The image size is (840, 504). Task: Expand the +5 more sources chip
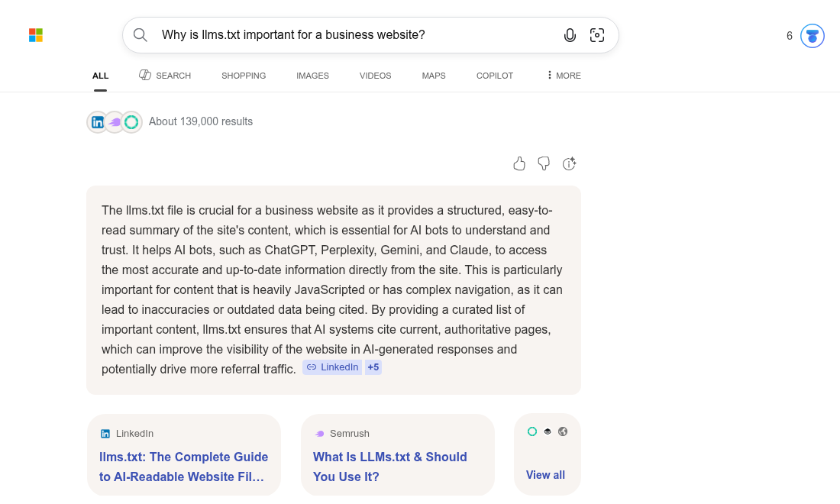pos(373,367)
